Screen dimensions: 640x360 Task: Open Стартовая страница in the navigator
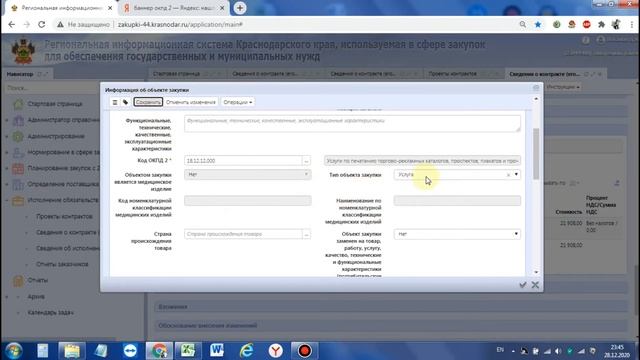(55, 104)
